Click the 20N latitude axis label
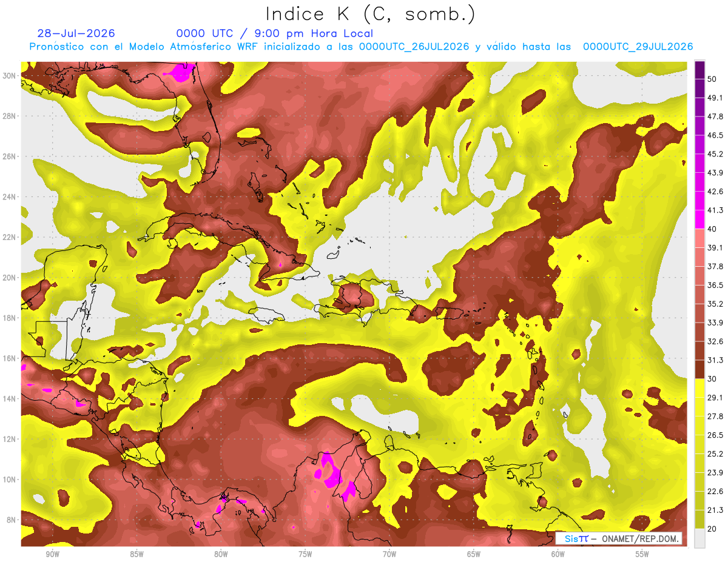 (x=10, y=277)
